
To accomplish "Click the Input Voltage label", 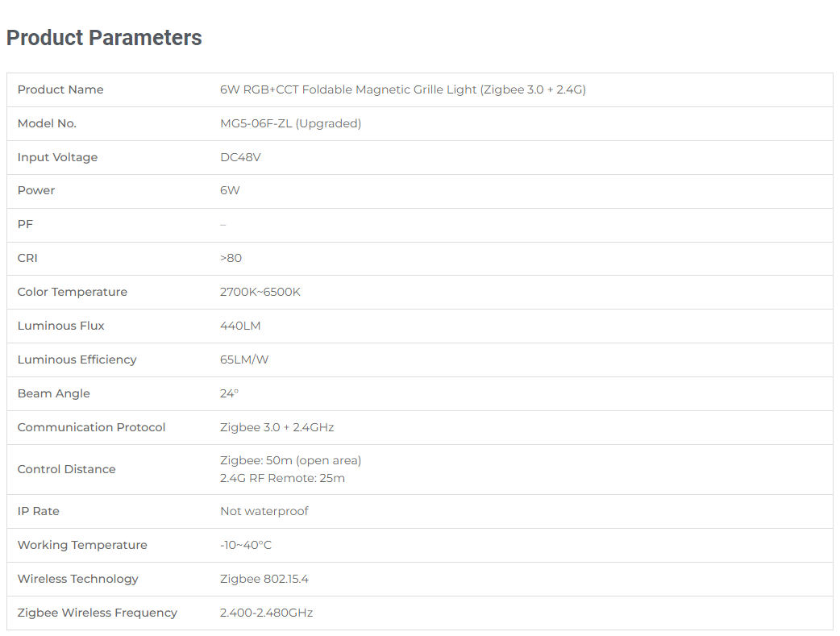I will tap(57, 157).
